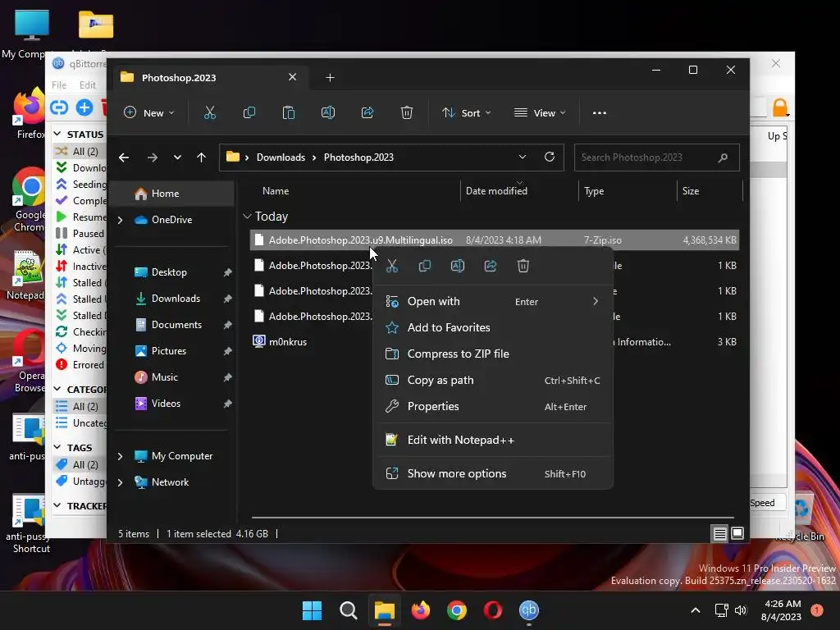Switch to details view icon in status bar

point(719,533)
